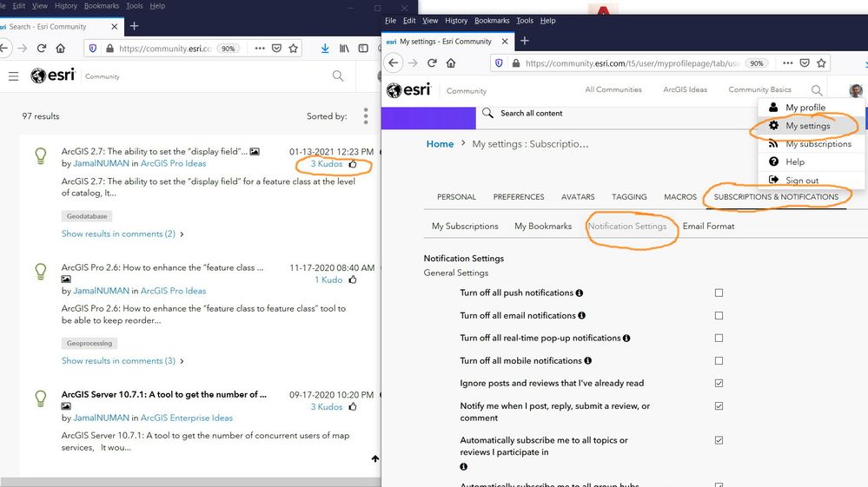868x487 pixels.
Task: Open new tab in right Firefox window
Action: [525, 41]
